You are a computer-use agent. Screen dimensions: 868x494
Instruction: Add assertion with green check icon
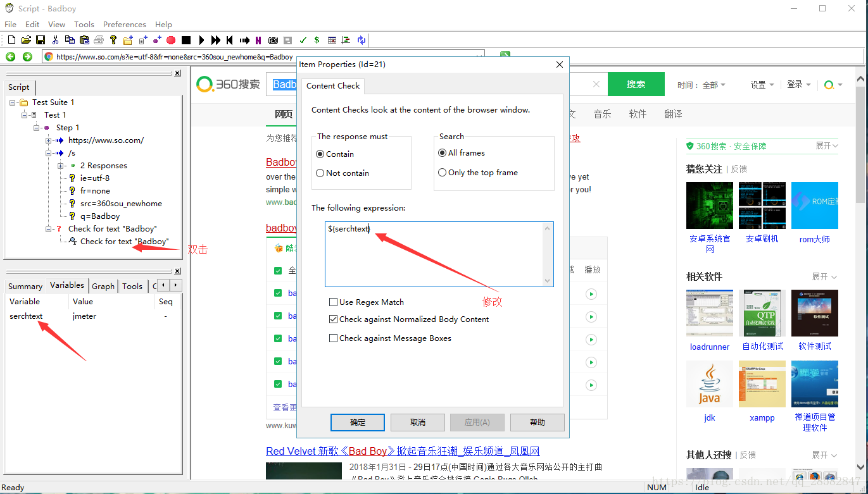click(x=303, y=40)
